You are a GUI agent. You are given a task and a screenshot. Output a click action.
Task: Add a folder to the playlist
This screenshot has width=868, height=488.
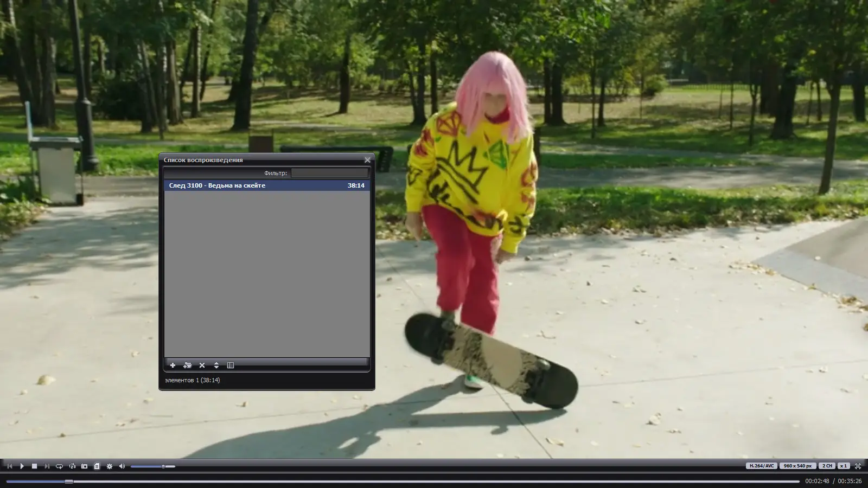pyautogui.click(x=187, y=365)
